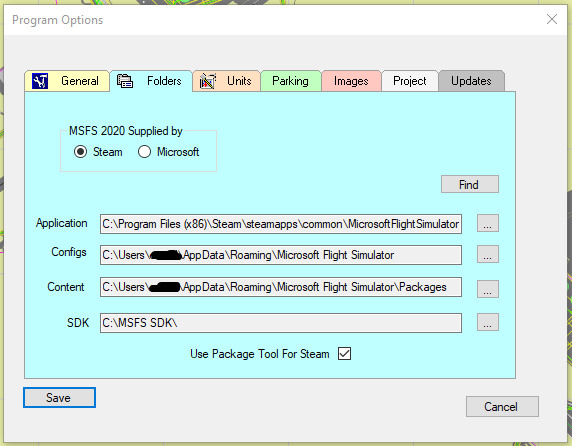The height and width of the screenshot is (446, 572).
Task: Switch to the Images tab
Action: pos(351,81)
